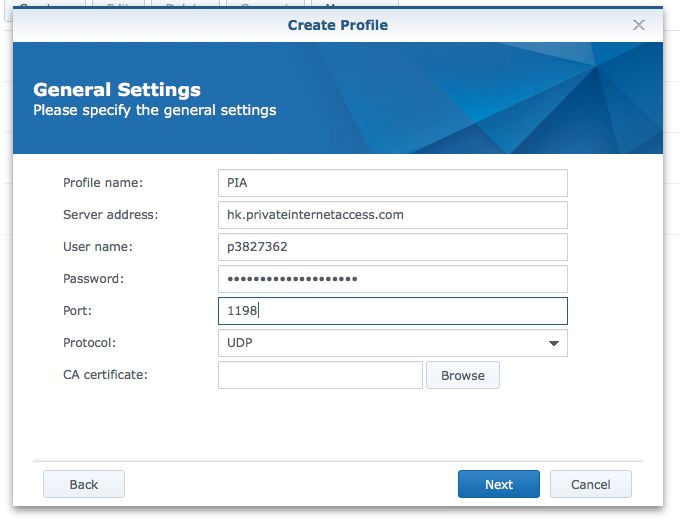This screenshot has height=520, width=680.
Task: Click the Server address input field
Action: 392,215
